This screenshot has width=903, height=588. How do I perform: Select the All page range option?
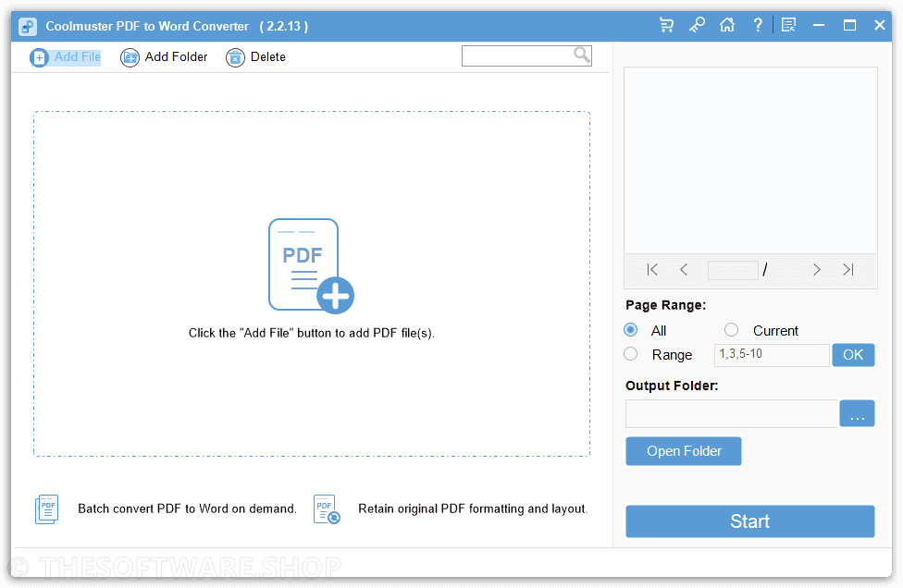631,330
